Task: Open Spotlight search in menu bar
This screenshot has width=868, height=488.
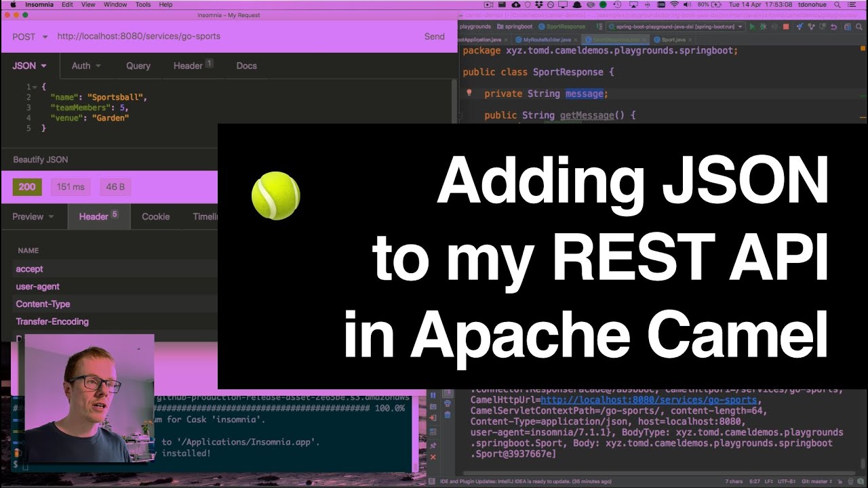Action: click(x=837, y=5)
